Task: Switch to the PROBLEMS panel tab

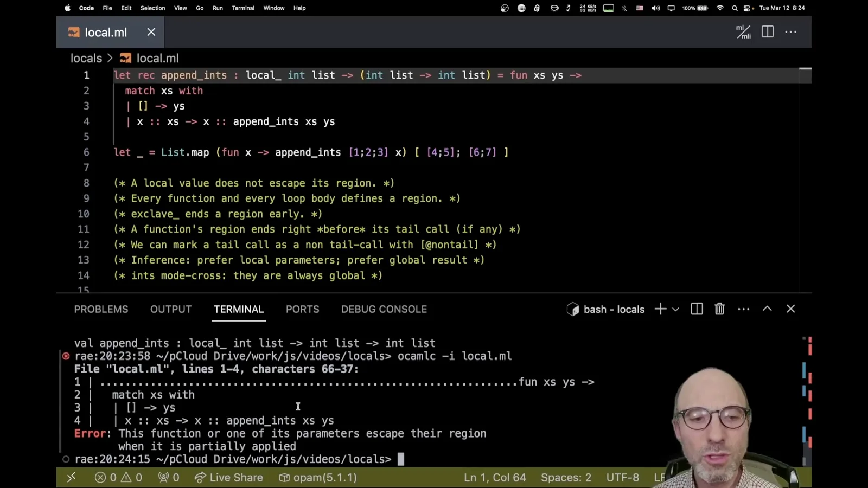Action: pos(101,309)
